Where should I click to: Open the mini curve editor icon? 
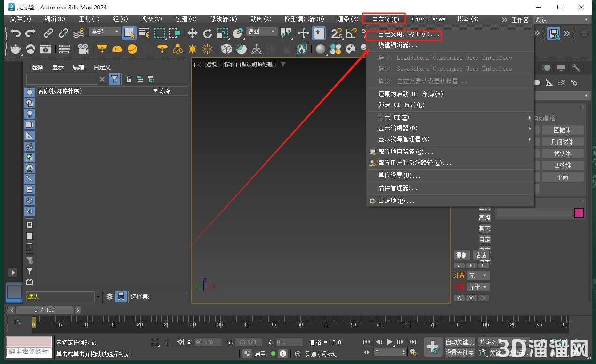[18, 323]
